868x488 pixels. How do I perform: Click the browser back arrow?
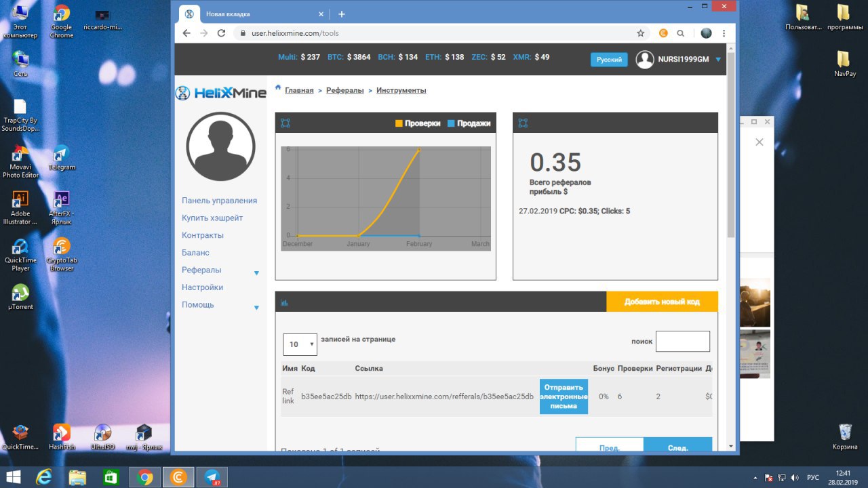tap(186, 33)
